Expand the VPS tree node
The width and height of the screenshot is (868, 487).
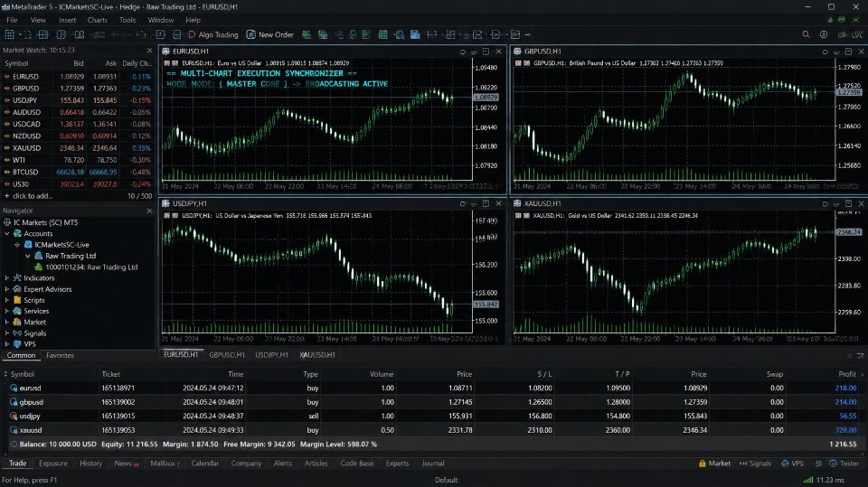click(x=7, y=344)
